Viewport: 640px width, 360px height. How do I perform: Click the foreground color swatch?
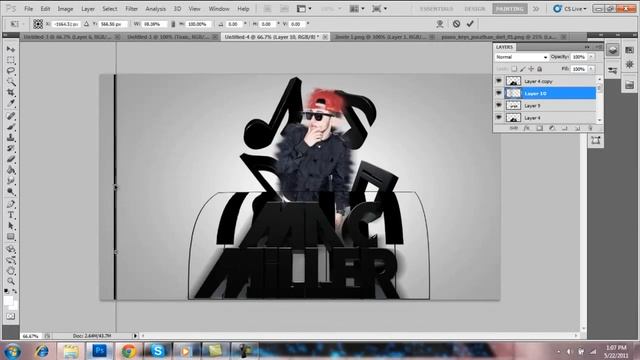8,300
